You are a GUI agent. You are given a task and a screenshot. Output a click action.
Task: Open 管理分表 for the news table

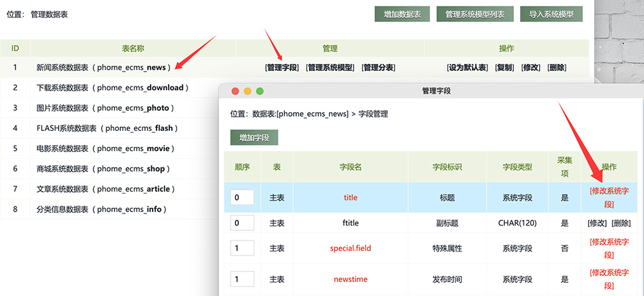[378, 67]
